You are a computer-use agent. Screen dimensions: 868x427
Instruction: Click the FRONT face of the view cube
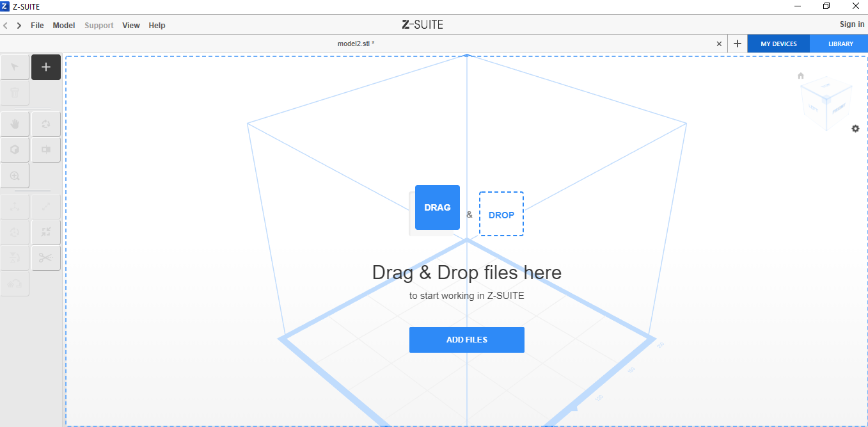tap(839, 108)
